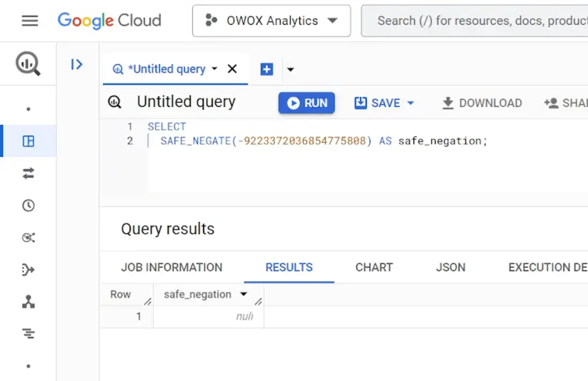Click the resource search field

[475, 21]
